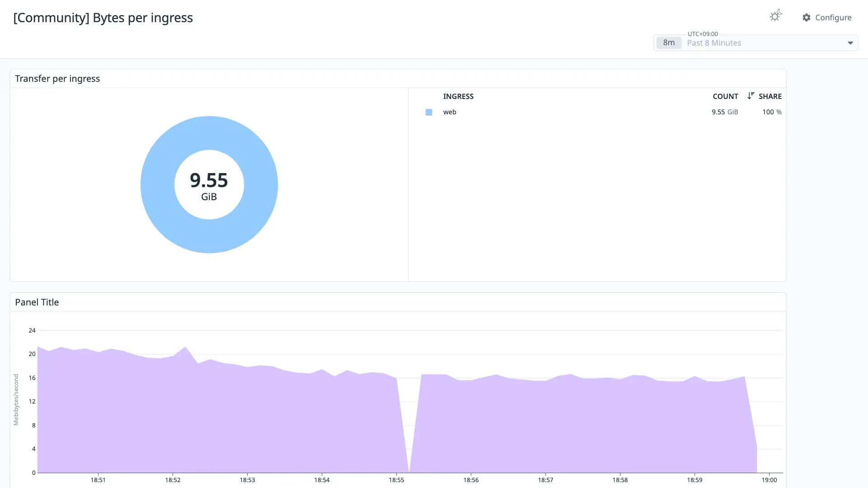Click the 18:55 time axis label
The height and width of the screenshot is (488, 868).
[x=396, y=480]
